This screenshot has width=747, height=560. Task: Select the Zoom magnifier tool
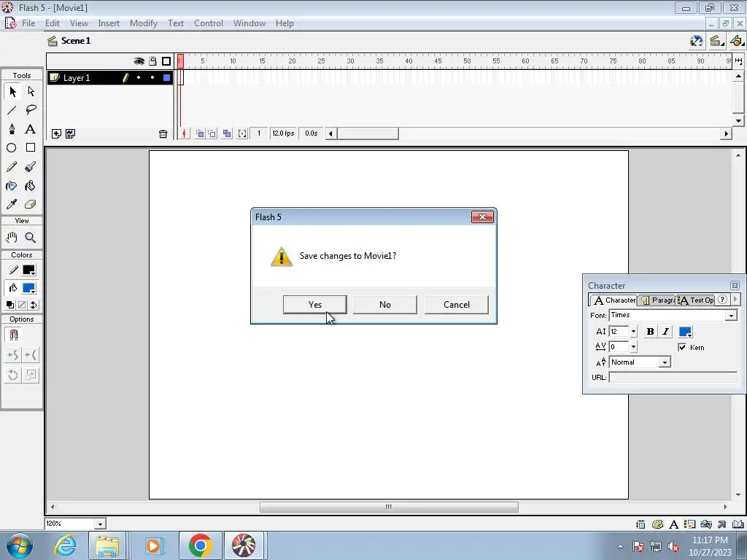pos(31,237)
